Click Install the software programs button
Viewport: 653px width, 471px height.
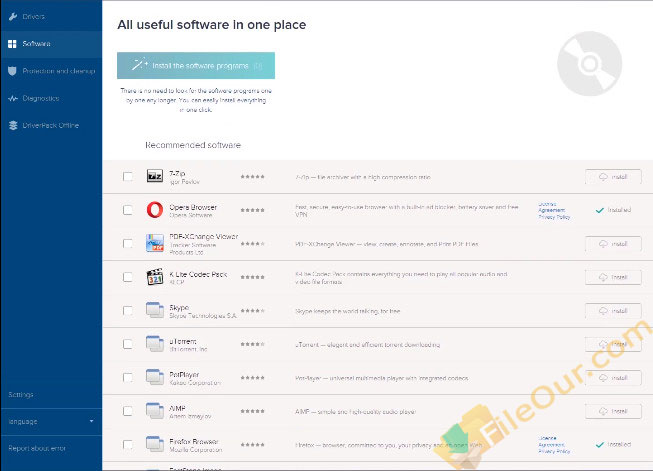(x=196, y=65)
